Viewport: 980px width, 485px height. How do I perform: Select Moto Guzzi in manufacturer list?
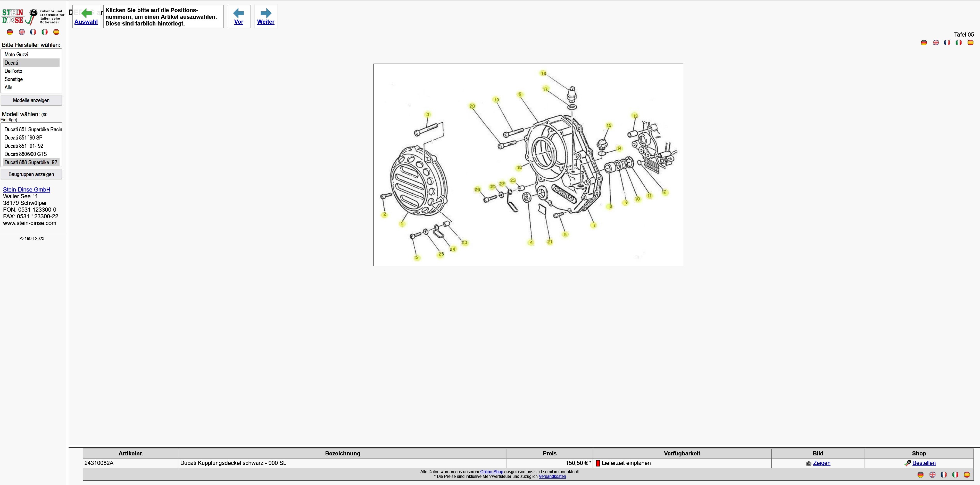click(x=16, y=54)
